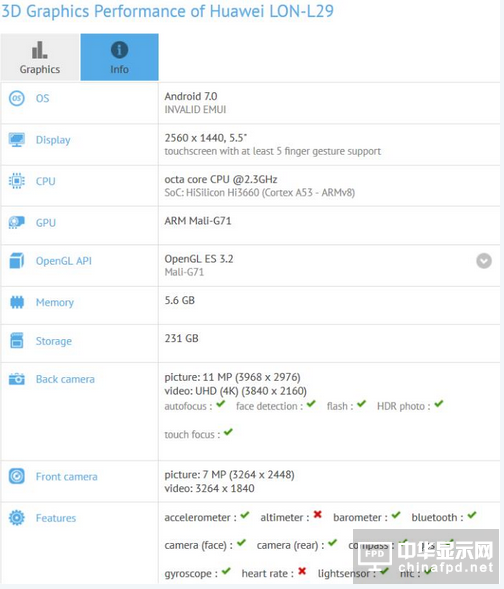Click the page title Huawei LON-L29

point(272,11)
